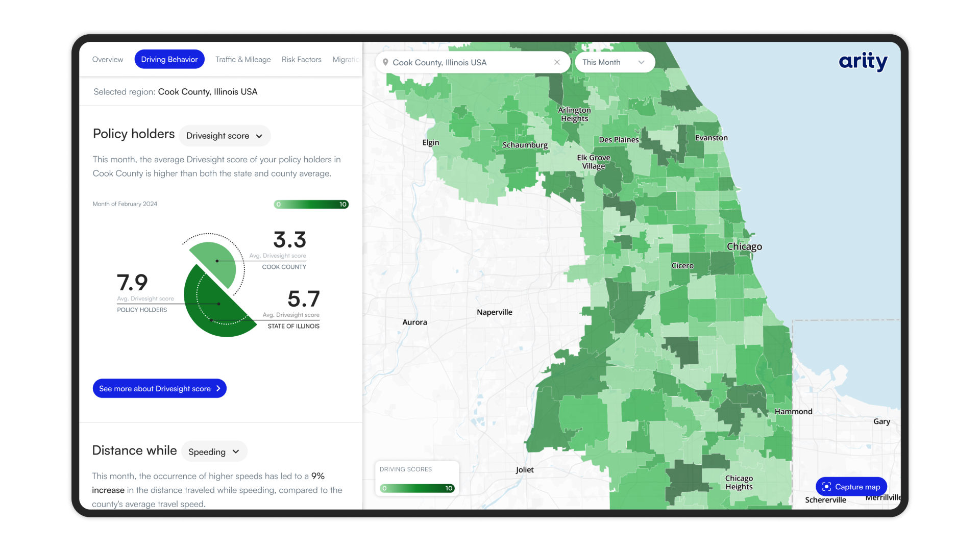Switch to the Overview tab
The width and height of the screenshot is (980, 551).
tap(107, 59)
